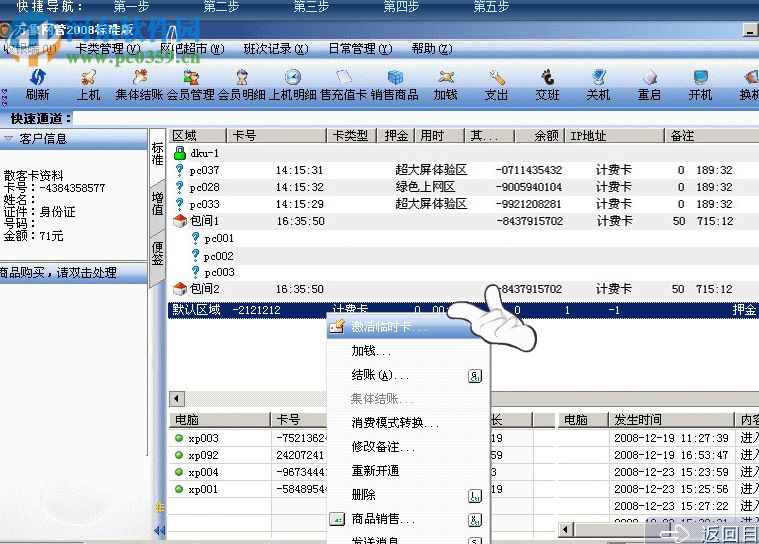Viewport: 759px width, 544px height.
Task: Click left scroll arrow of the event log
Action: [566, 529]
